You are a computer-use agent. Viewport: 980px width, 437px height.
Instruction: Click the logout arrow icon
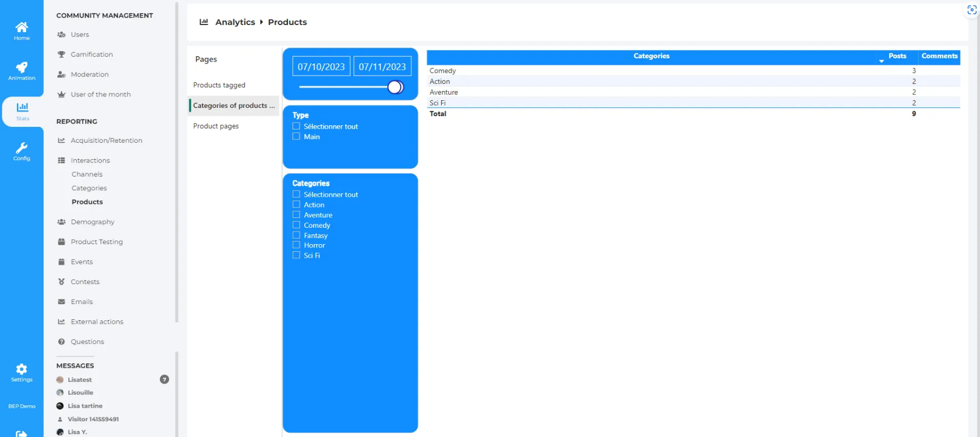[x=21, y=433]
